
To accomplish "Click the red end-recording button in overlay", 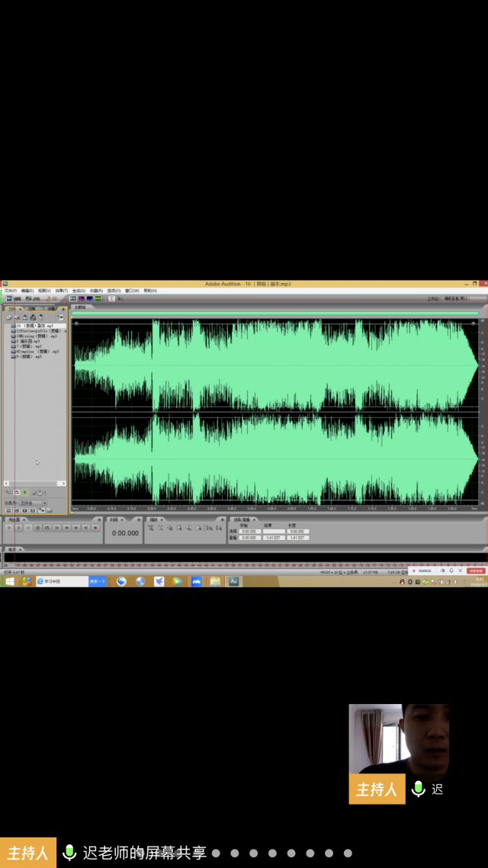I will tap(477, 570).
